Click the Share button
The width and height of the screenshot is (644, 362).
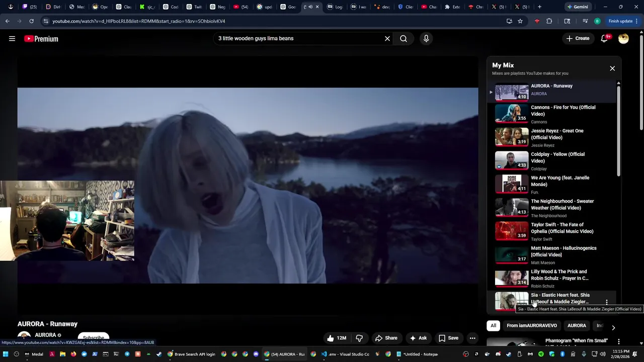point(386,338)
